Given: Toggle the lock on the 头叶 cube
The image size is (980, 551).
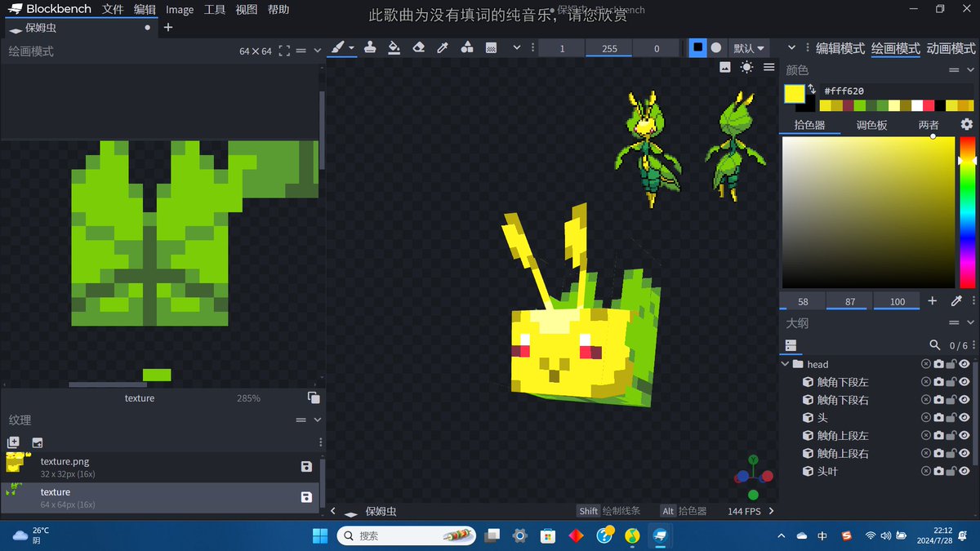Looking at the screenshot, I should (x=951, y=470).
